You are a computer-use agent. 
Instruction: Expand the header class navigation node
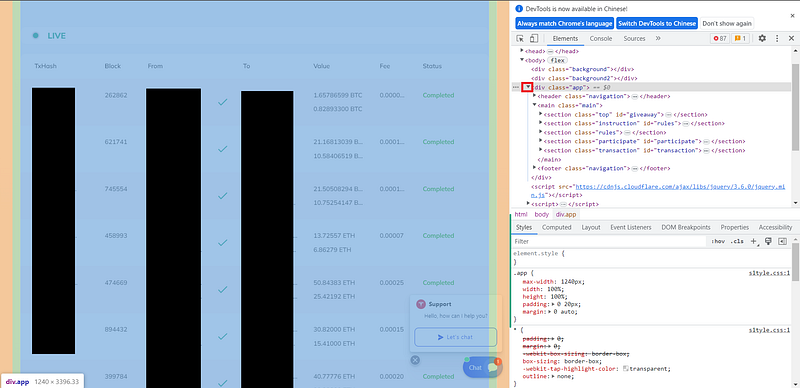pos(534,95)
